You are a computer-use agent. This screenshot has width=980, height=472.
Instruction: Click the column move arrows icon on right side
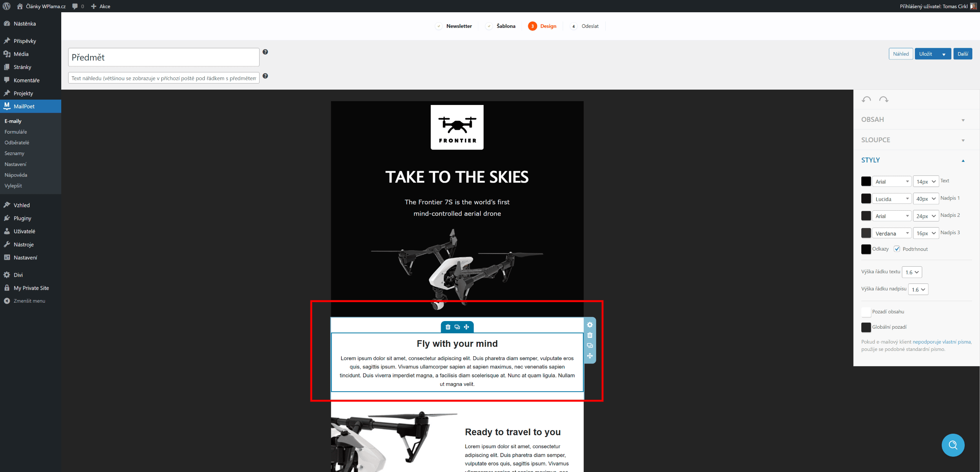[590, 356]
